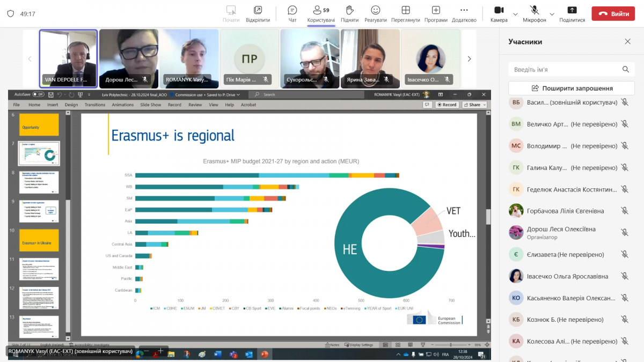Toggle the participants (Користувачі) panel
The height and width of the screenshot is (362, 644).
coord(321,13)
